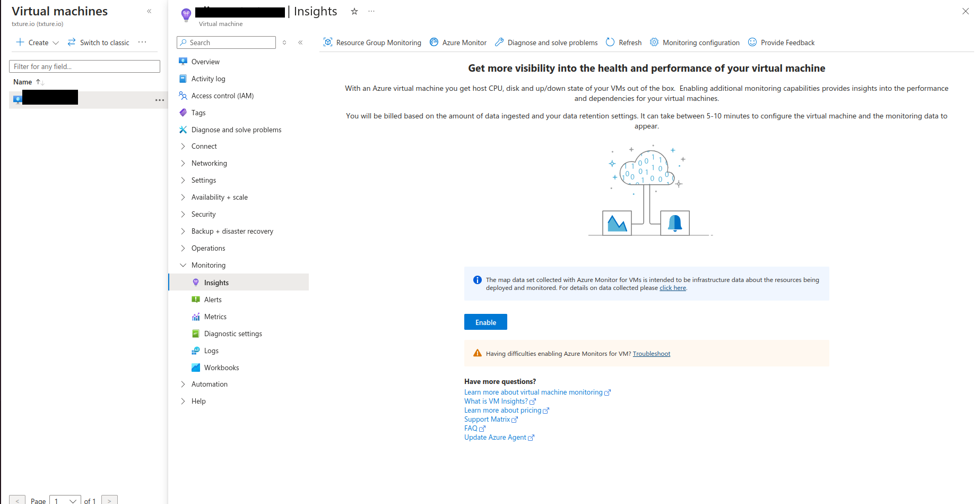Collapse the Monitoring menu group

click(x=183, y=265)
